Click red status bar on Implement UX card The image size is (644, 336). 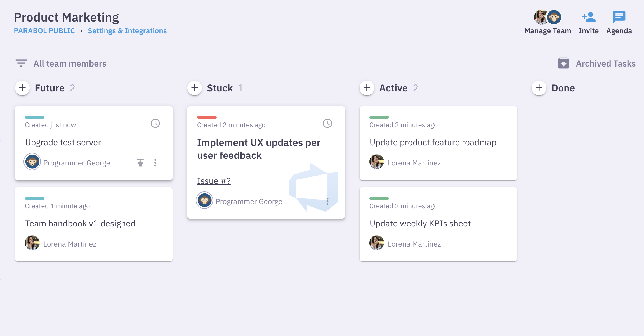[207, 117]
